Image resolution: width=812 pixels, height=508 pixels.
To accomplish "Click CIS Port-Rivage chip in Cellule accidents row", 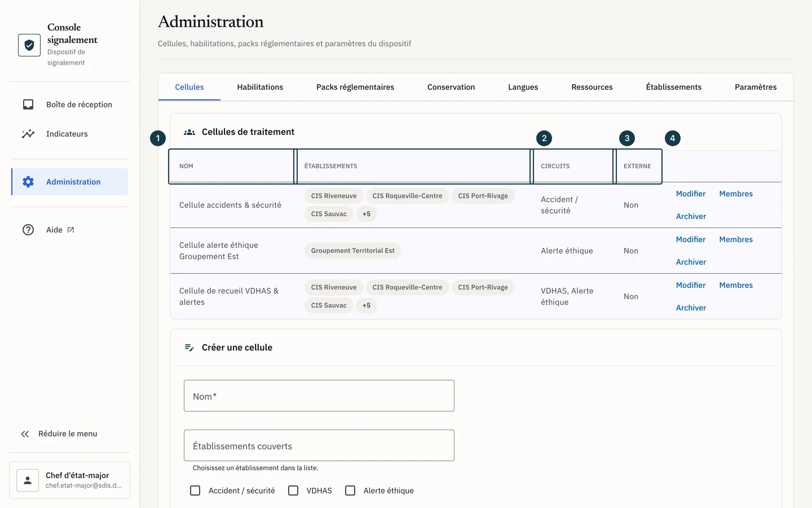I will [483, 196].
